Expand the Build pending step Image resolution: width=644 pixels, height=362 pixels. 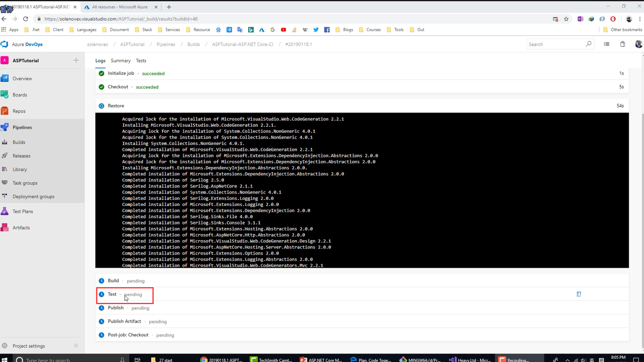click(x=113, y=281)
